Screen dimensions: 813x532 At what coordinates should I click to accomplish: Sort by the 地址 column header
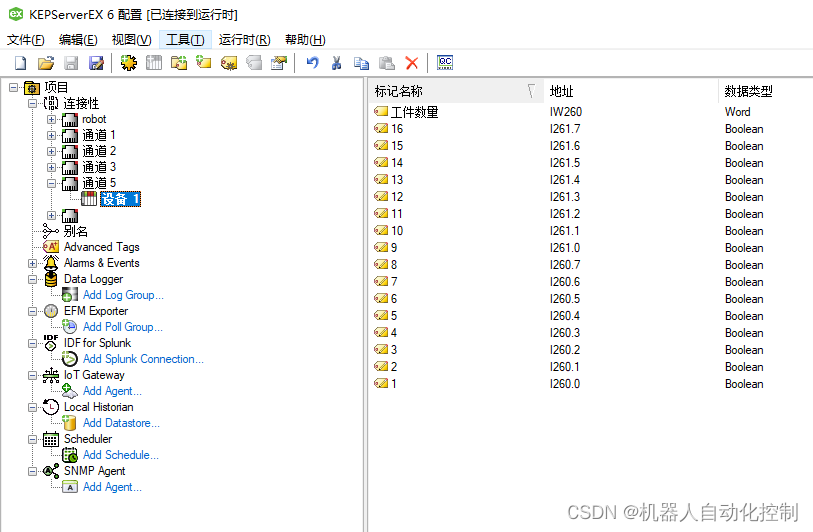[x=631, y=91]
